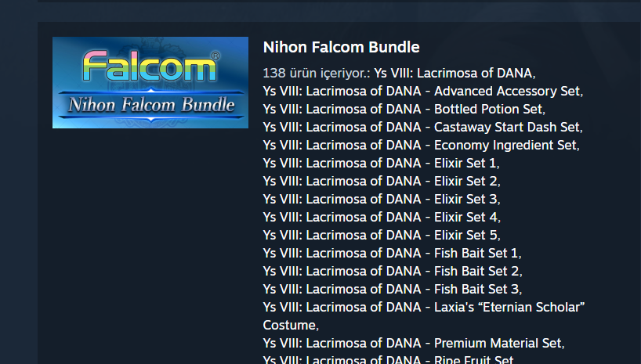Open the Advanced Accessory Set link
641x364 pixels.
[x=422, y=91]
